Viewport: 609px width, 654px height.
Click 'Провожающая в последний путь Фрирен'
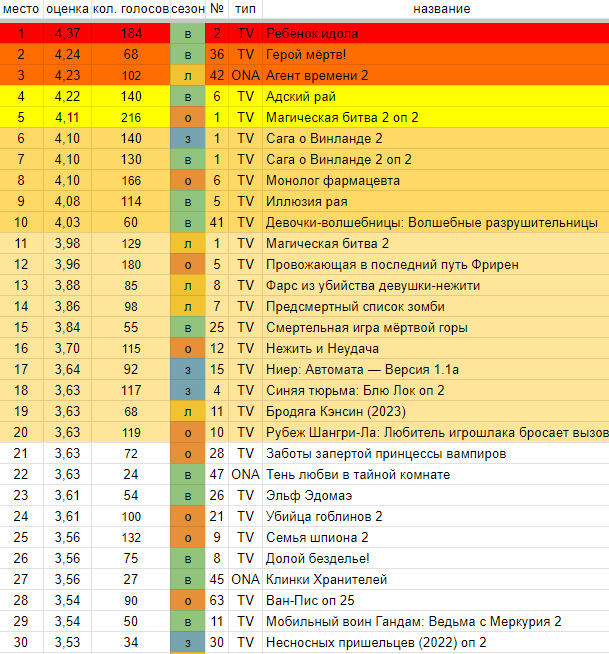(435, 264)
